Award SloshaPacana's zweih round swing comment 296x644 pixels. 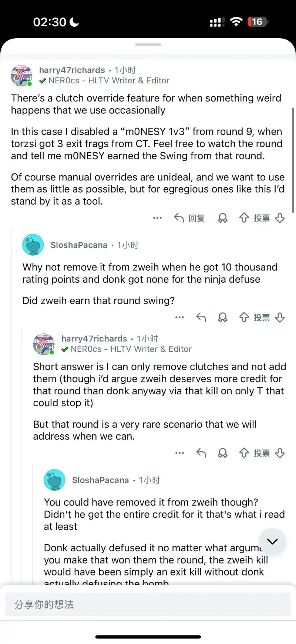(x=222, y=318)
